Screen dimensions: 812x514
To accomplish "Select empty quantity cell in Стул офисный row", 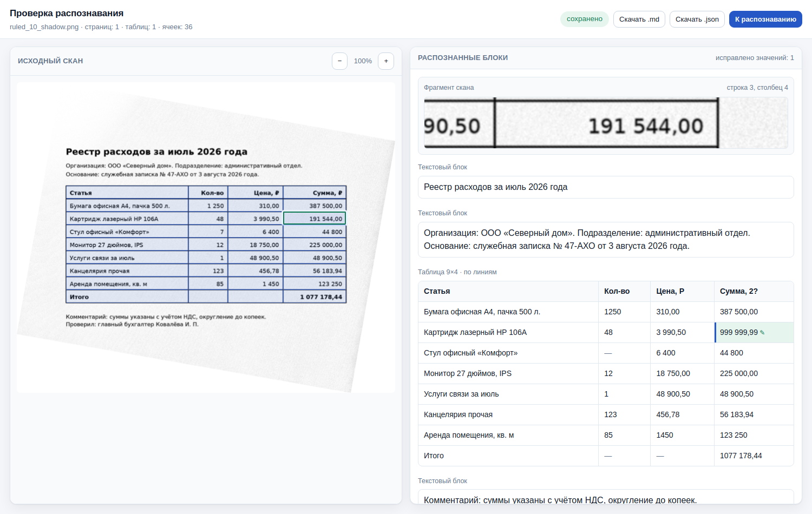I will tap(625, 353).
